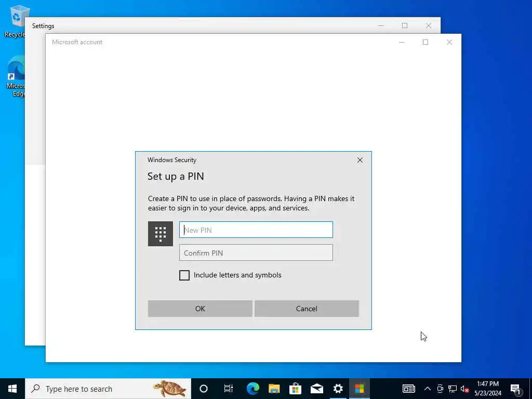Image resolution: width=532 pixels, height=399 pixels.
Task: Open Microsoft Store from the taskbar
Action: (x=296, y=389)
